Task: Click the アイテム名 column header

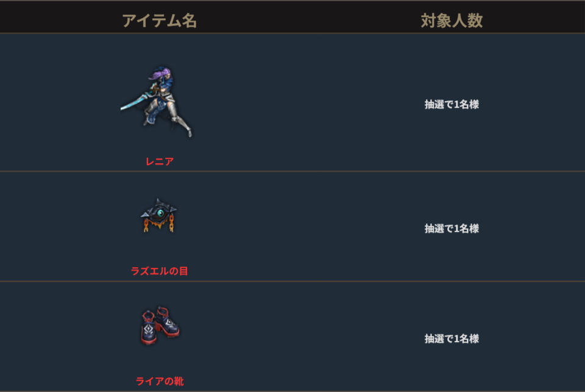Action: click(x=159, y=21)
